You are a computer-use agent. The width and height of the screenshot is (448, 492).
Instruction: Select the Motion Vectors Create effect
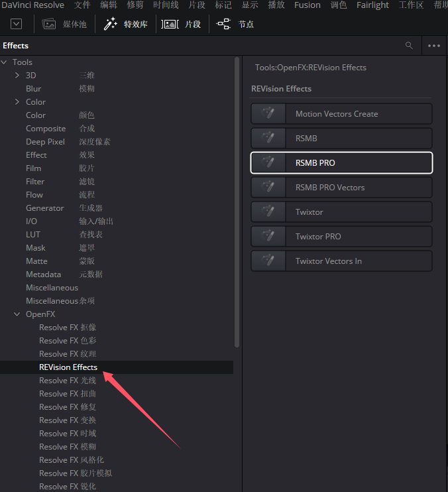[x=341, y=113]
